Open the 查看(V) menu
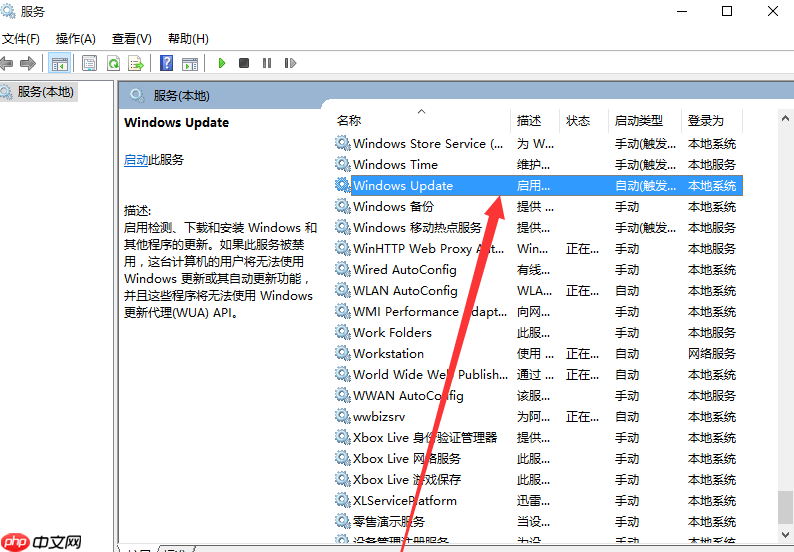 tap(132, 38)
